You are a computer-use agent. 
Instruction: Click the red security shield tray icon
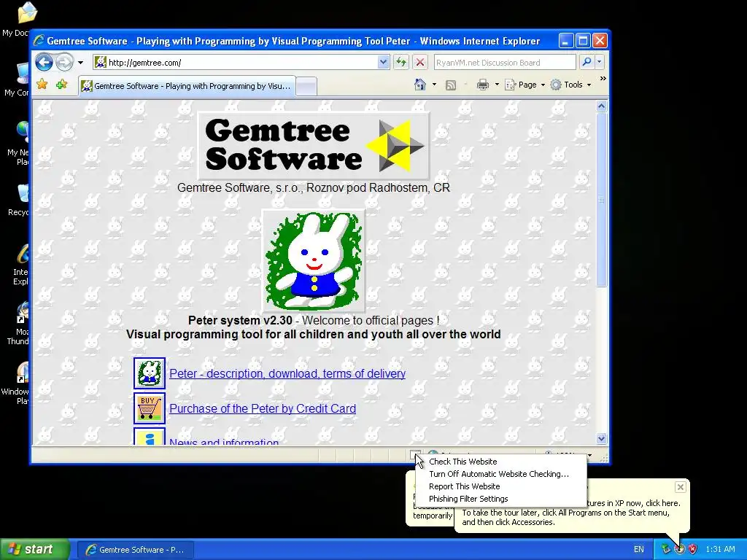(693, 550)
